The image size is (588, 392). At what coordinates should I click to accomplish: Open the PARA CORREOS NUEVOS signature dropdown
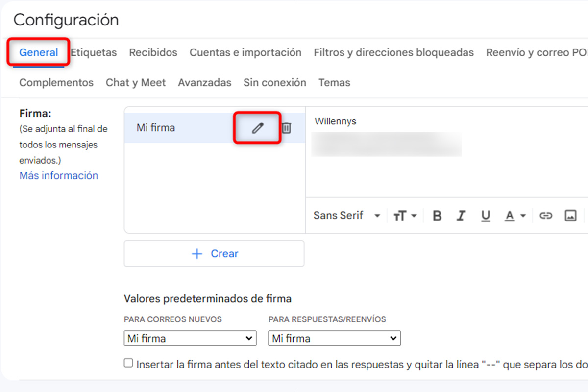(x=190, y=338)
